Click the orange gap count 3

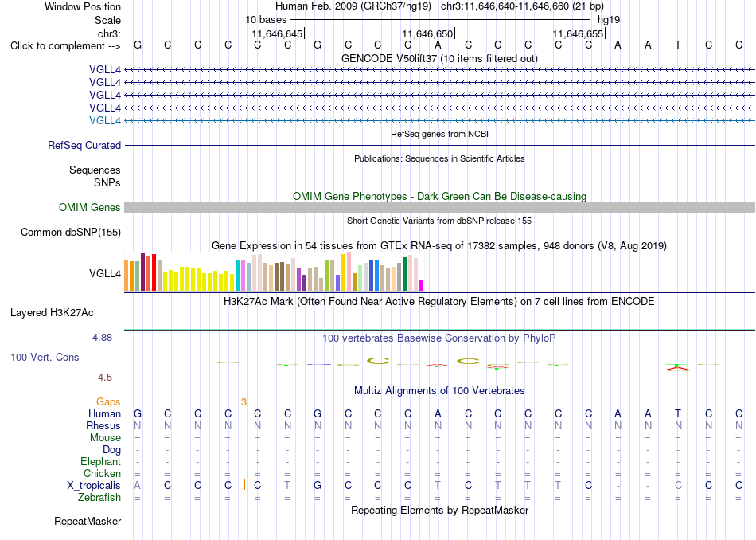tap(244, 402)
